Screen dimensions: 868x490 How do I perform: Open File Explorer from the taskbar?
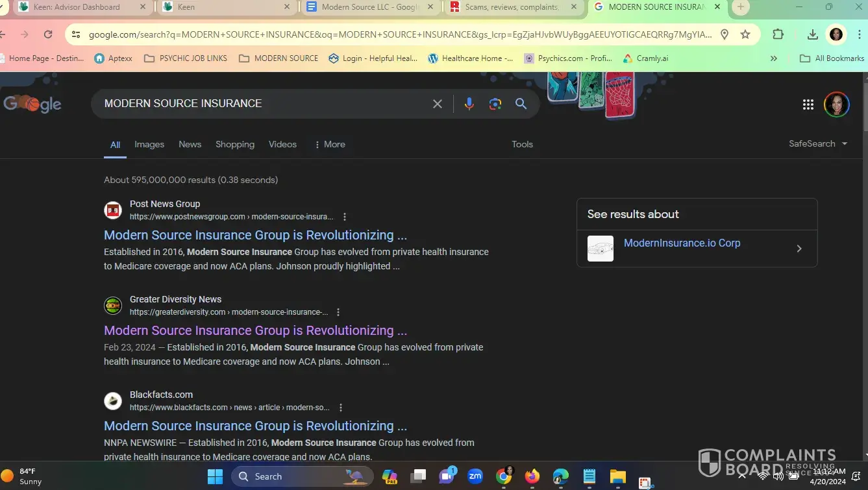617,477
